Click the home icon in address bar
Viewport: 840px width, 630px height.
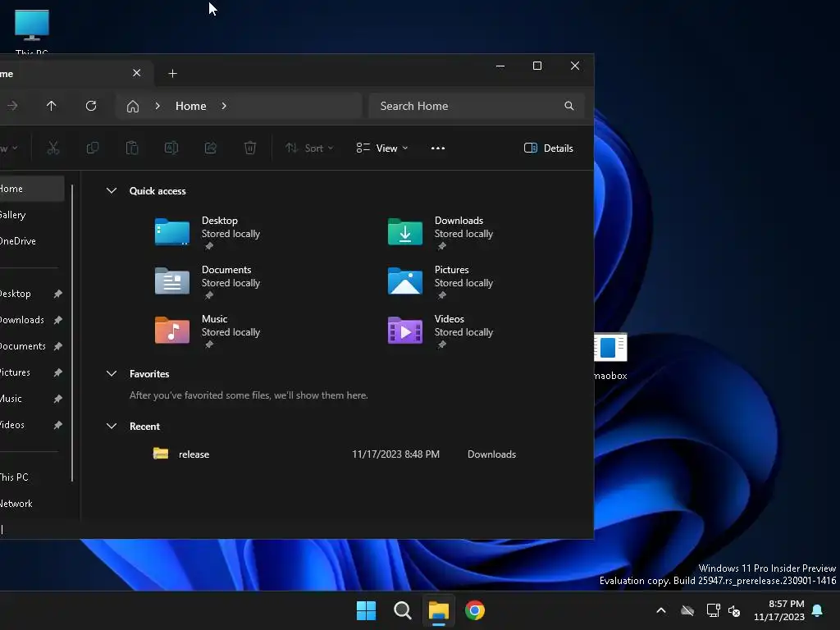coord(133,106)
